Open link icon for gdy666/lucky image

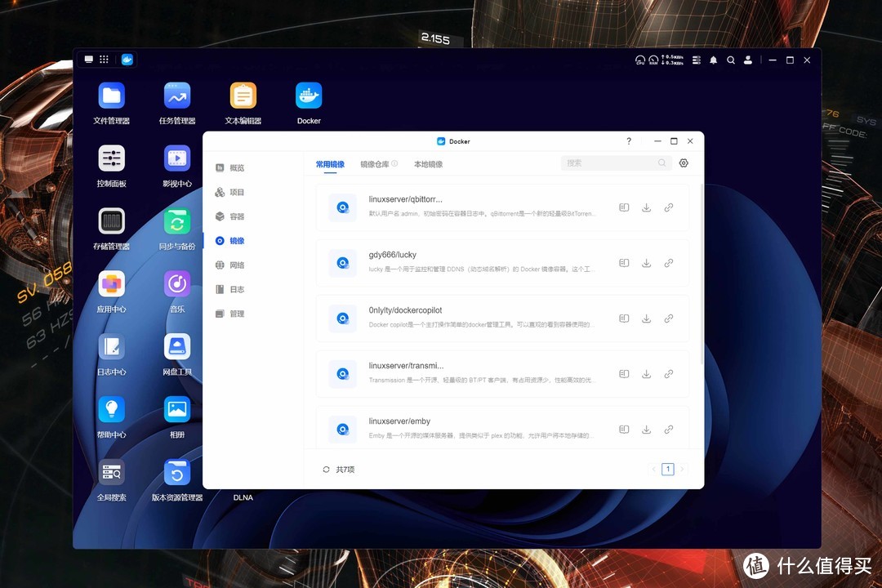click(x=668, y=263)
